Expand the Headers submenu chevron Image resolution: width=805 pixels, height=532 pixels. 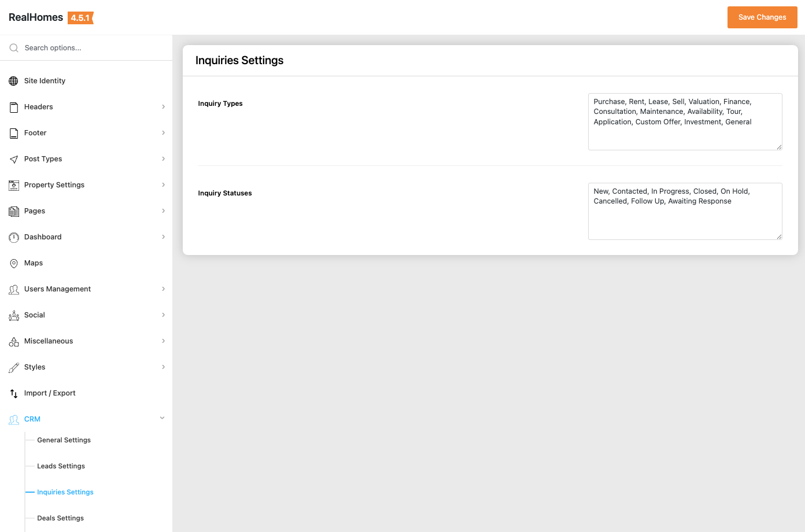pos(163,107)
